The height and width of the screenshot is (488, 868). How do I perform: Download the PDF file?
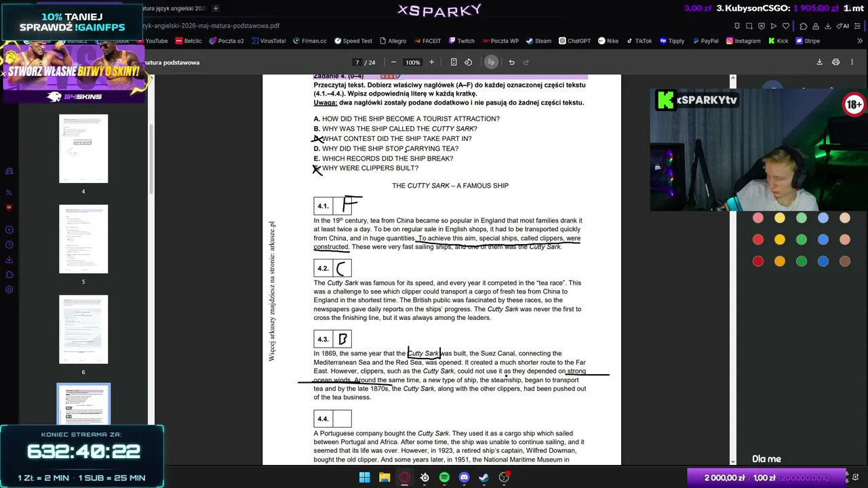click(819, 62)
